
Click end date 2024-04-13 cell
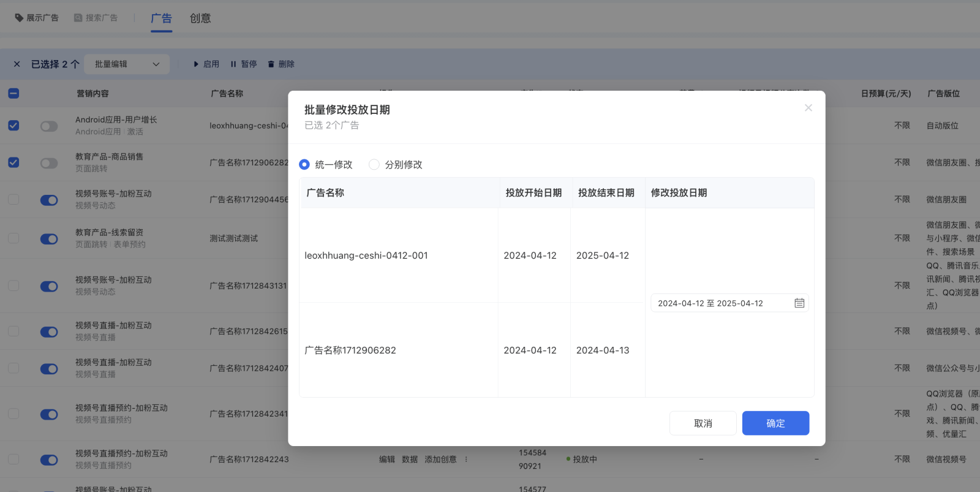(603, 350)
